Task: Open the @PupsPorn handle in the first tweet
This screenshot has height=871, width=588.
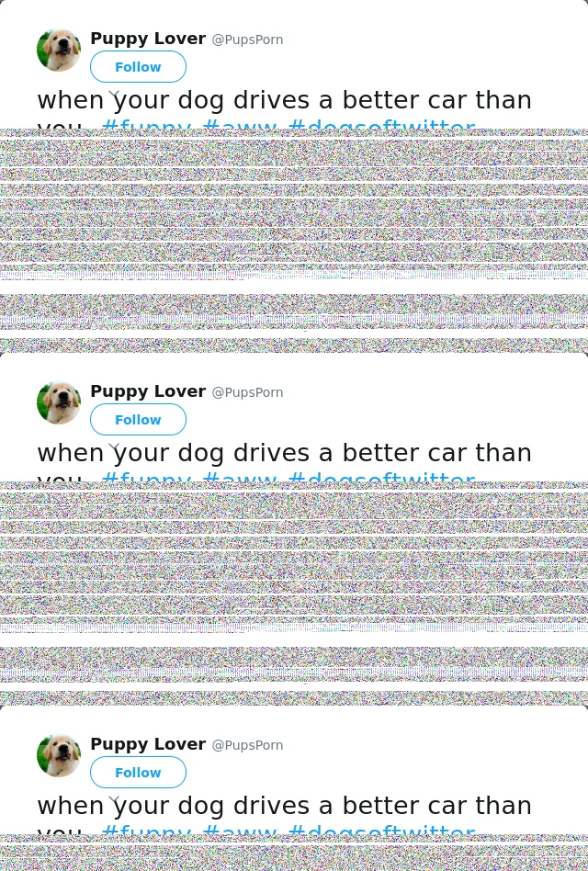Action: 248,40
